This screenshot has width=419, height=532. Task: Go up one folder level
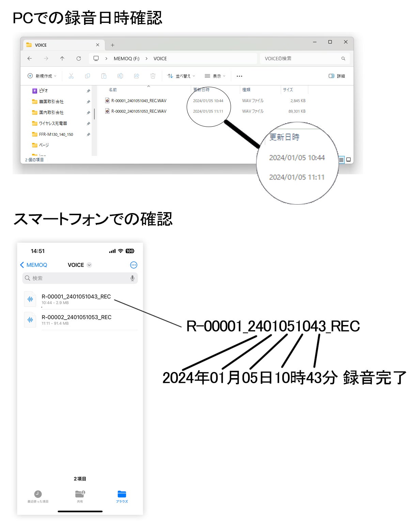[x=62, y=59]
